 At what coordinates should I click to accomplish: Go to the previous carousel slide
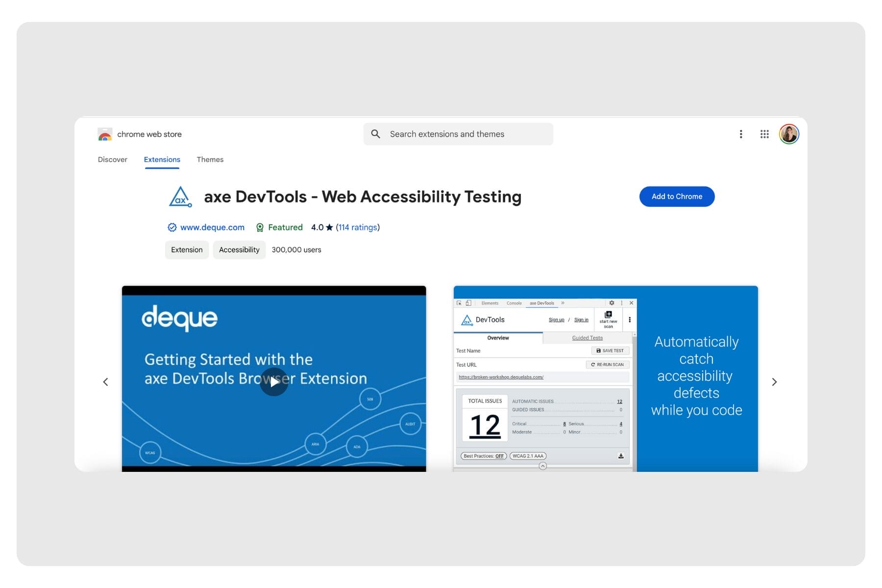click(105, 382)
